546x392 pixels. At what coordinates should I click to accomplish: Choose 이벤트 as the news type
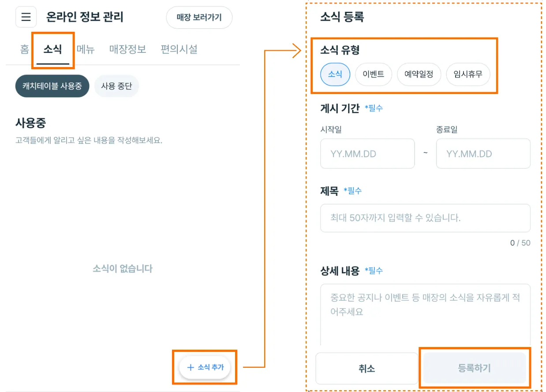(x=373, y=74)
